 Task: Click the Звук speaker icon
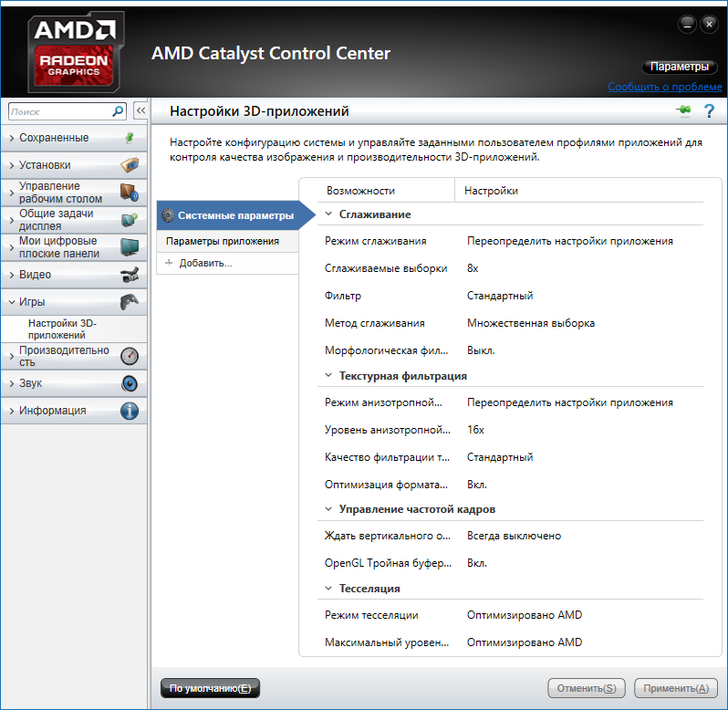coord(130,383)
